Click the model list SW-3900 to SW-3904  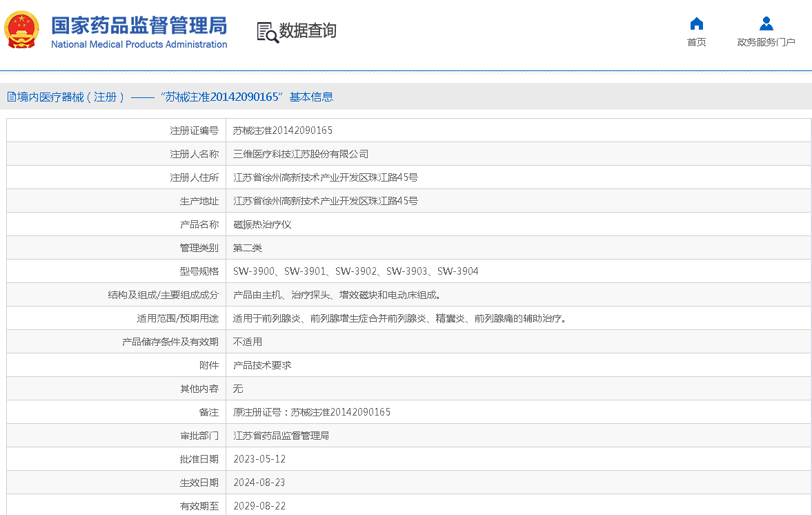355,271
